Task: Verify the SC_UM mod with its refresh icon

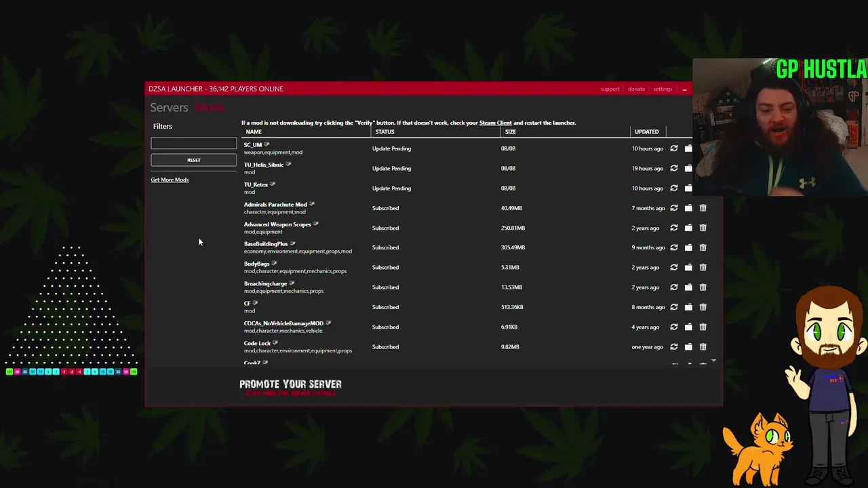Action: pyautogui.click(x=673, y=148)
